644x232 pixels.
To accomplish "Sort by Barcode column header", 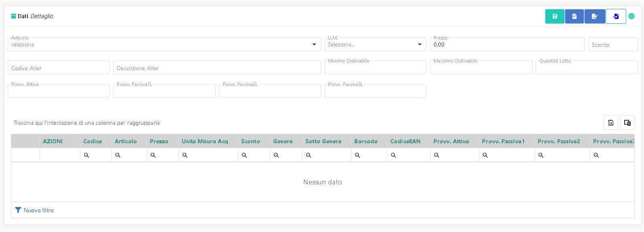I will point(366,141).
